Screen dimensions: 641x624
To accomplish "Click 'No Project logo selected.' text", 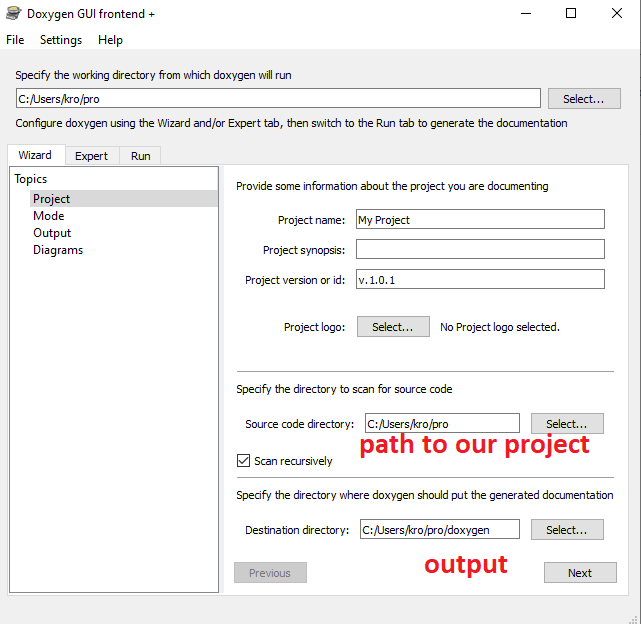I will [x=500, y=327].
